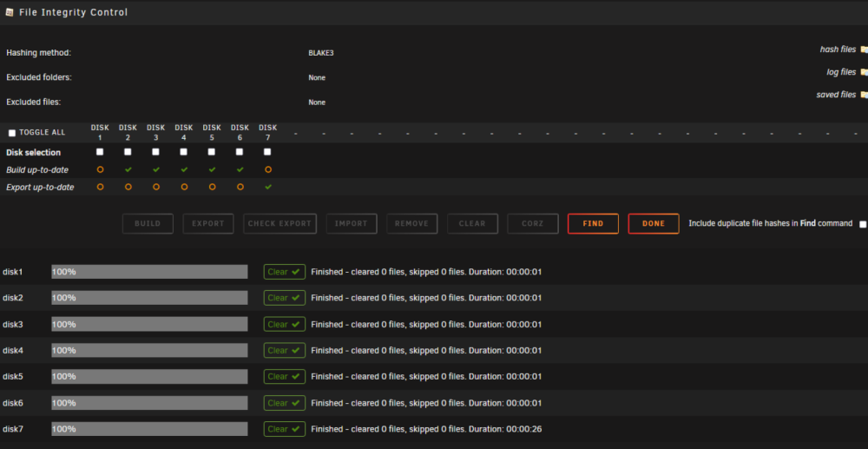Click the CLEAR button
The image size is (868, 449).
coord(472,224)
